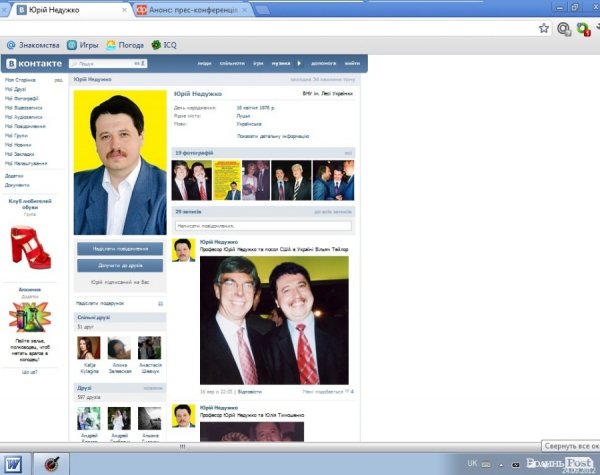Click the UK language indicator in taskbar

pyautogui.click(x=472, y=463)
